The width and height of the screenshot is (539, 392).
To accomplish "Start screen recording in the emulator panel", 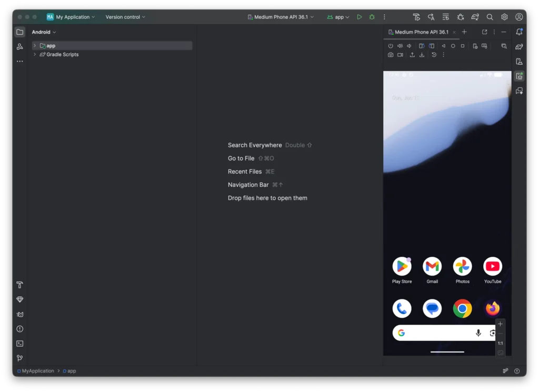I will (400, 55).
